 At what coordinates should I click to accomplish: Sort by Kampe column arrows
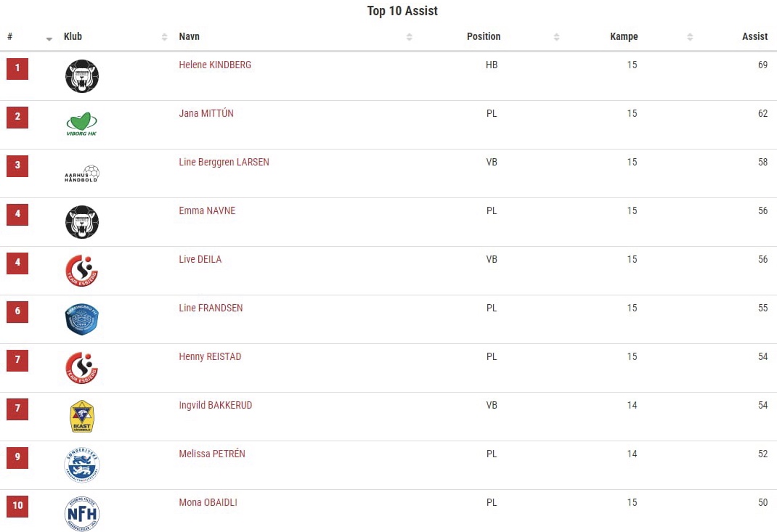click(690, 37)
